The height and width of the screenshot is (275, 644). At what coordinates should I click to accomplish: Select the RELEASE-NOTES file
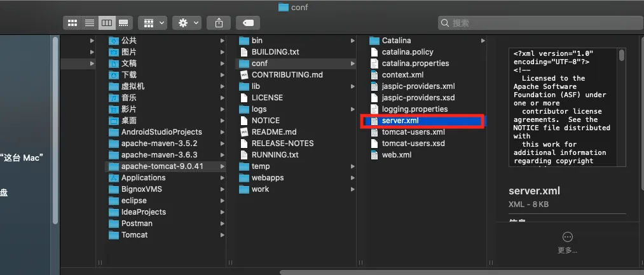296,144
